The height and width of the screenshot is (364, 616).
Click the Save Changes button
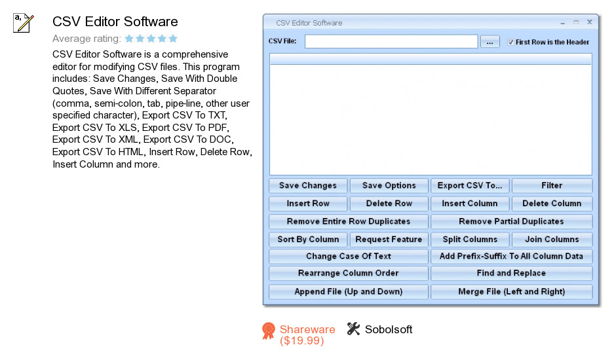click(308, 185)
